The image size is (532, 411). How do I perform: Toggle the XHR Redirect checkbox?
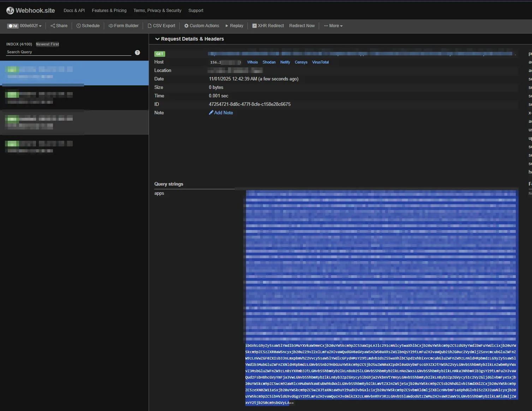[x=254, y=26]
